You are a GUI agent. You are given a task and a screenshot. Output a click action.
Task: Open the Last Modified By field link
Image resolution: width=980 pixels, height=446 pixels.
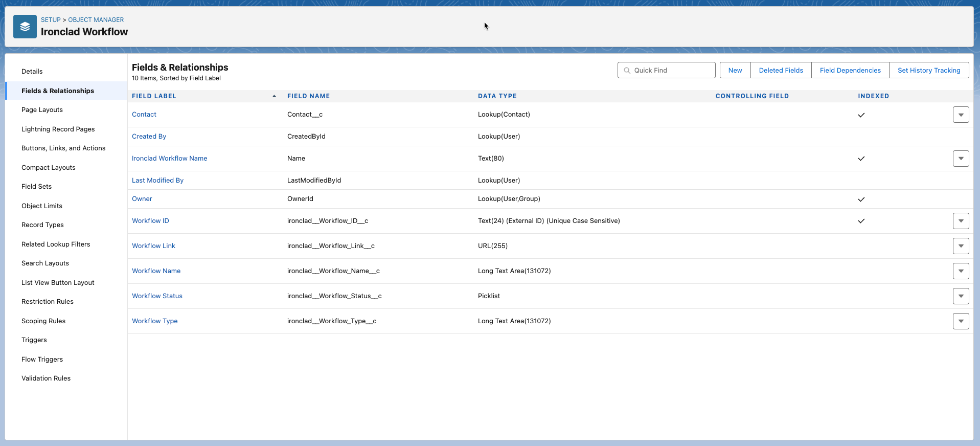click(157, 181)
